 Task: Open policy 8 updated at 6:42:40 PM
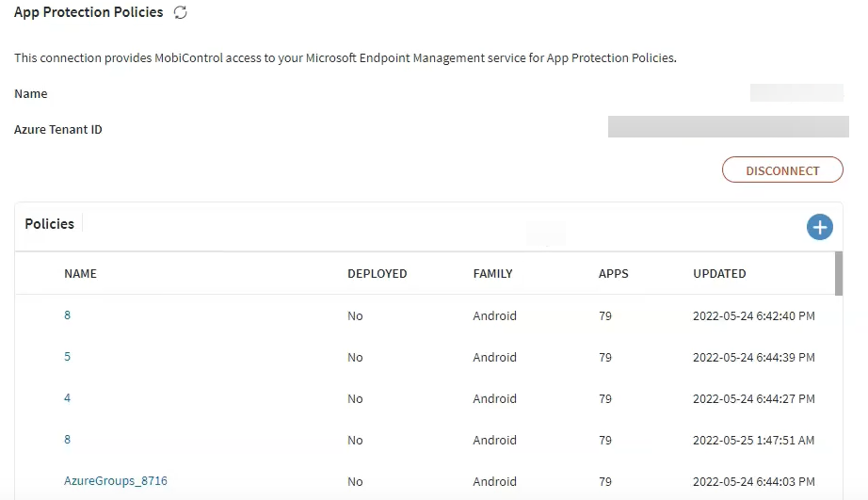point(67,315)
